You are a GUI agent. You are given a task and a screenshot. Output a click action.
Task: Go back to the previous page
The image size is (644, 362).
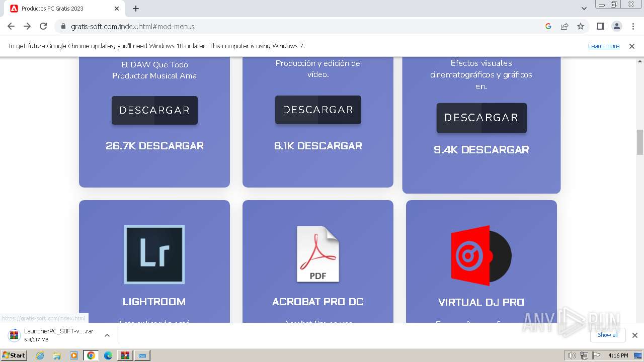click(x=11, y=26)
